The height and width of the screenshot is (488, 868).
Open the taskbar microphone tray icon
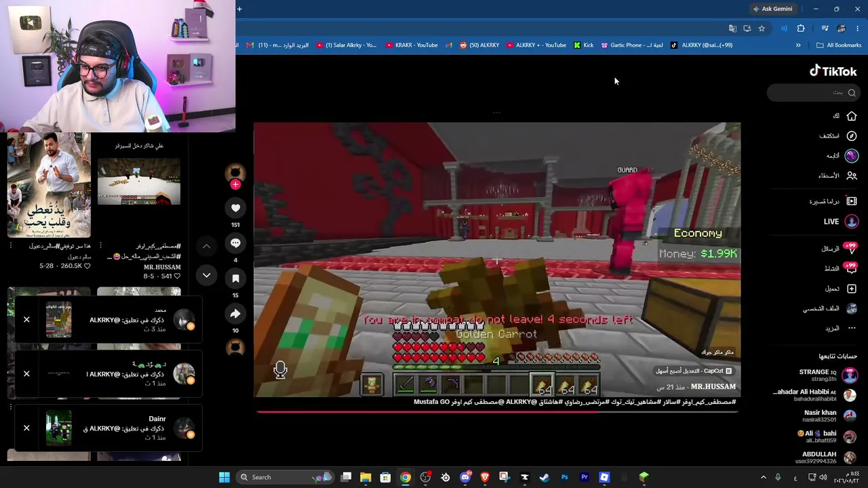(778, 477)
